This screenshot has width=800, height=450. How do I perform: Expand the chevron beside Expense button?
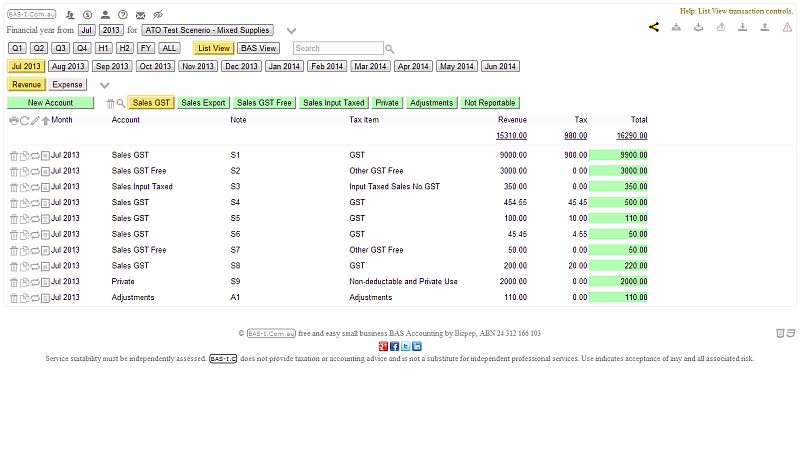pos(105,85)
